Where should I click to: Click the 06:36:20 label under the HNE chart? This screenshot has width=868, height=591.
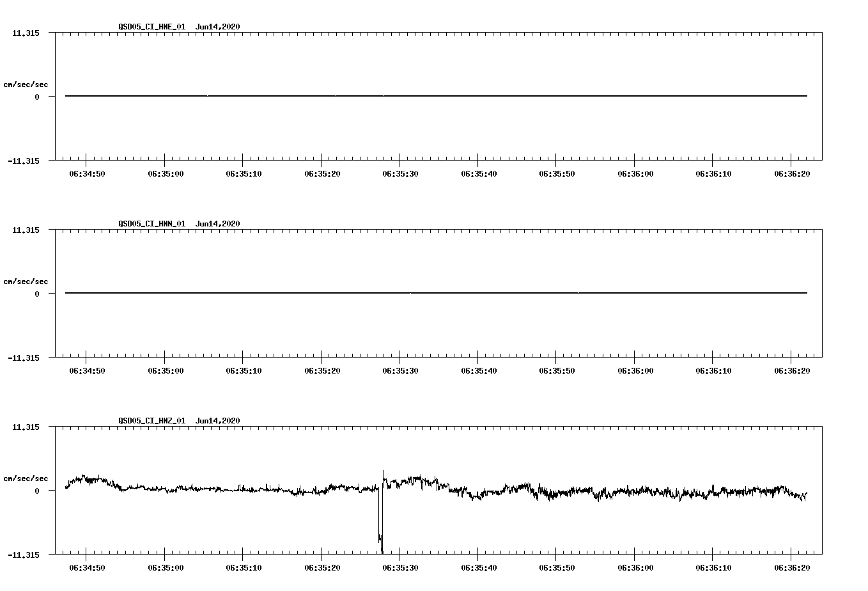click(792, 174)
